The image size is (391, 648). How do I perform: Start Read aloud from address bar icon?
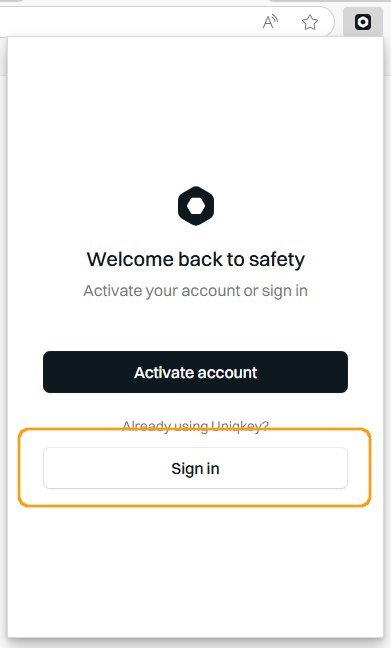click(x=270, y=22)
